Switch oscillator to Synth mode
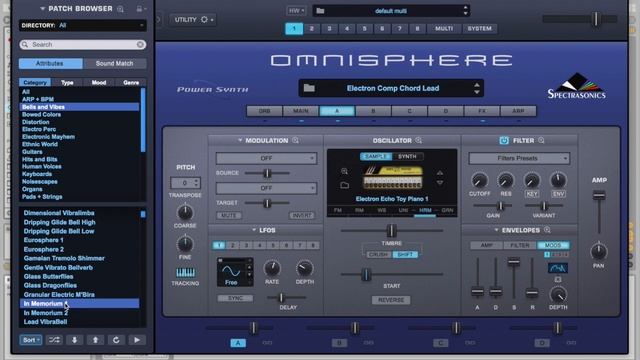The width and height of the screenshot is (640, 360). [x=407, y=156]
